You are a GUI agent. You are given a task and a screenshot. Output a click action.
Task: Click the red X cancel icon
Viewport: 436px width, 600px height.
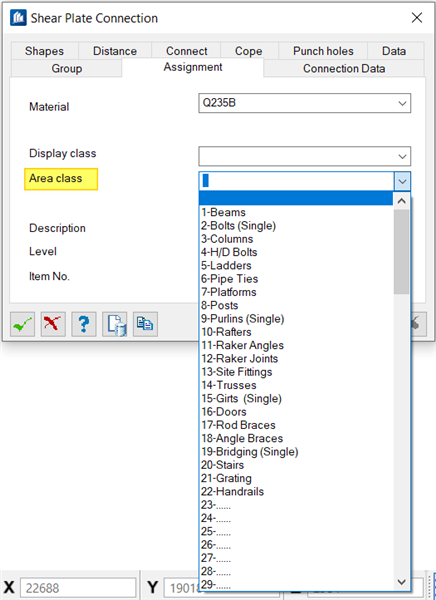53,324
